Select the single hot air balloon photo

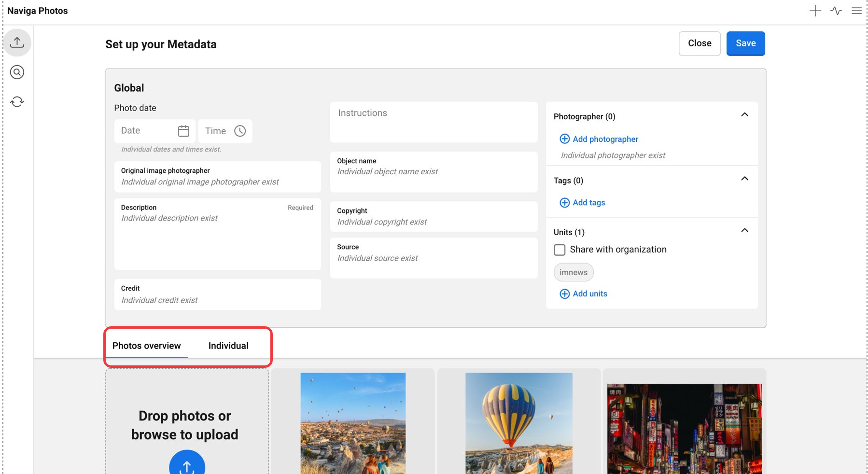[518, 423]
